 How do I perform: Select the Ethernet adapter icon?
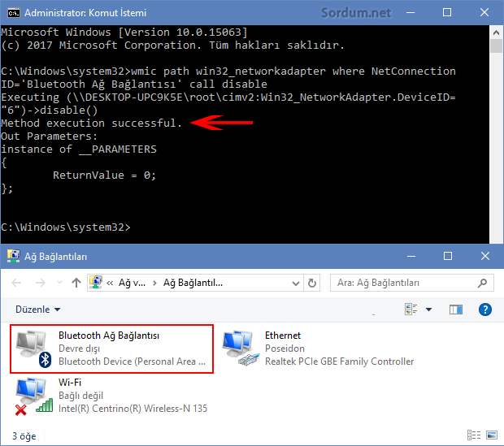coord(241,348)
